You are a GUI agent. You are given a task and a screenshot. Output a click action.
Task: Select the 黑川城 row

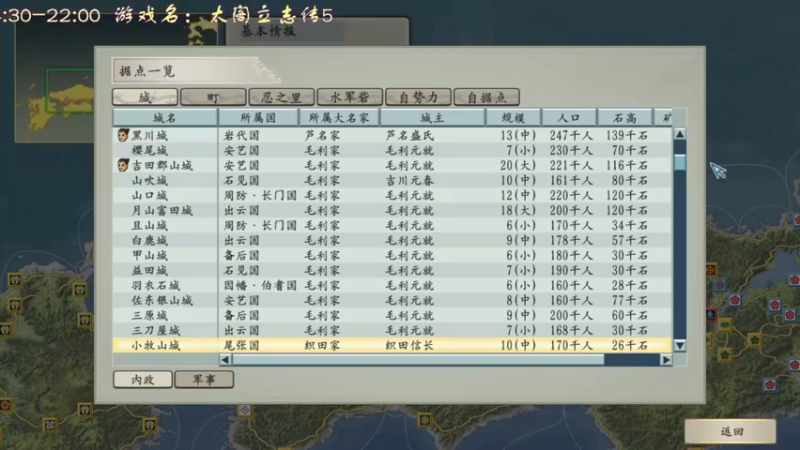(392, 135)
